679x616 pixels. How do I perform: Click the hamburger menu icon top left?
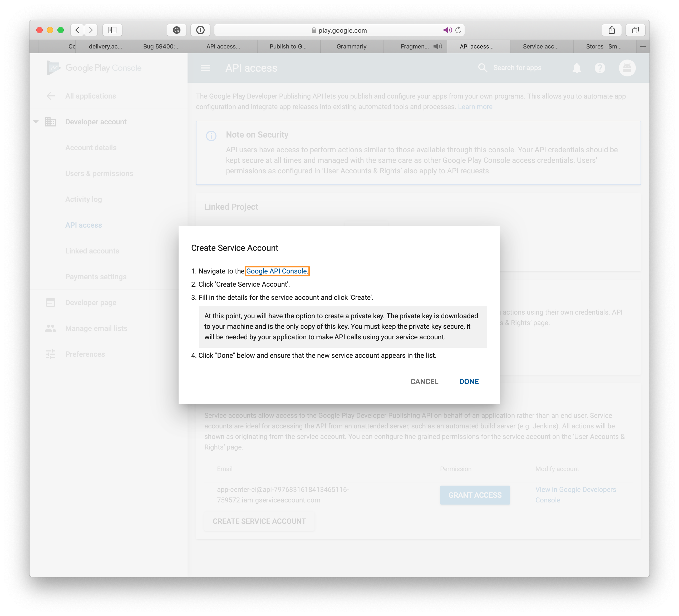click(205, 68)
